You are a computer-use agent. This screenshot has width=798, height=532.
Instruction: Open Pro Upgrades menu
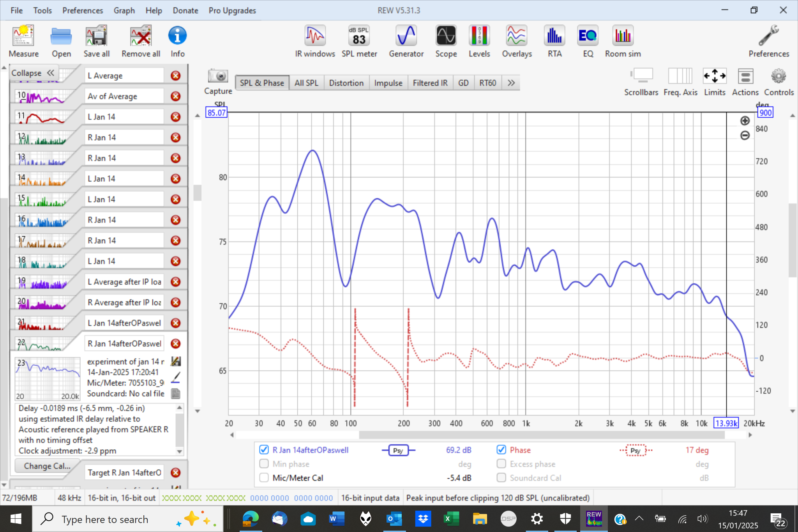tap(232, 11)
